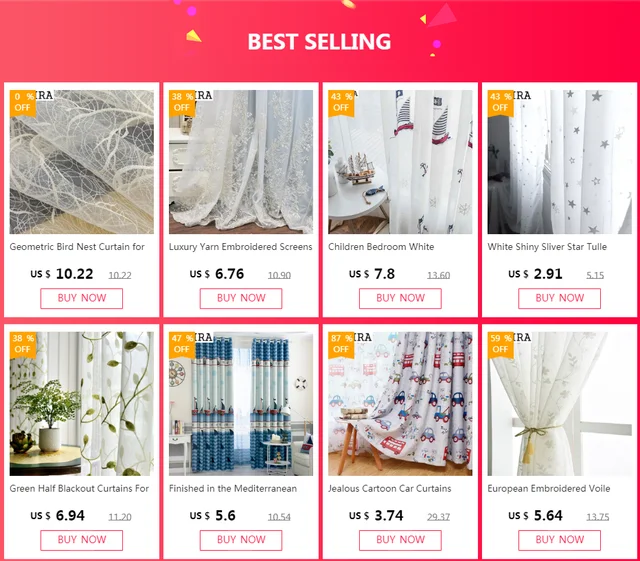Open the White Shiny Sliver Star Tulle image
This screenshot has width=640, height=561.
pos(559,162)
